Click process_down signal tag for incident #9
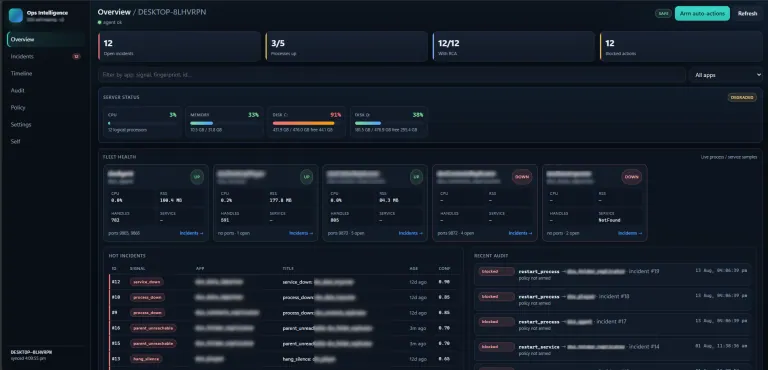This screenshot has height=370, width=768. (x=147, y=313)
